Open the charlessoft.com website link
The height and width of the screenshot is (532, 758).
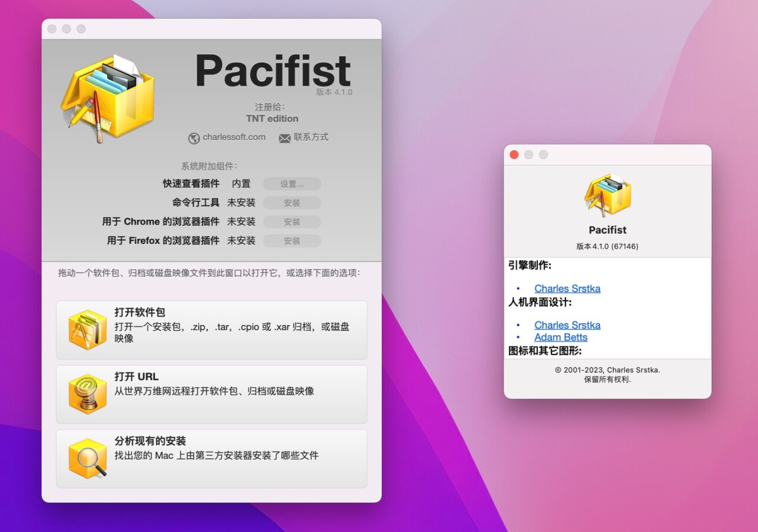click(x=234, y=137)
